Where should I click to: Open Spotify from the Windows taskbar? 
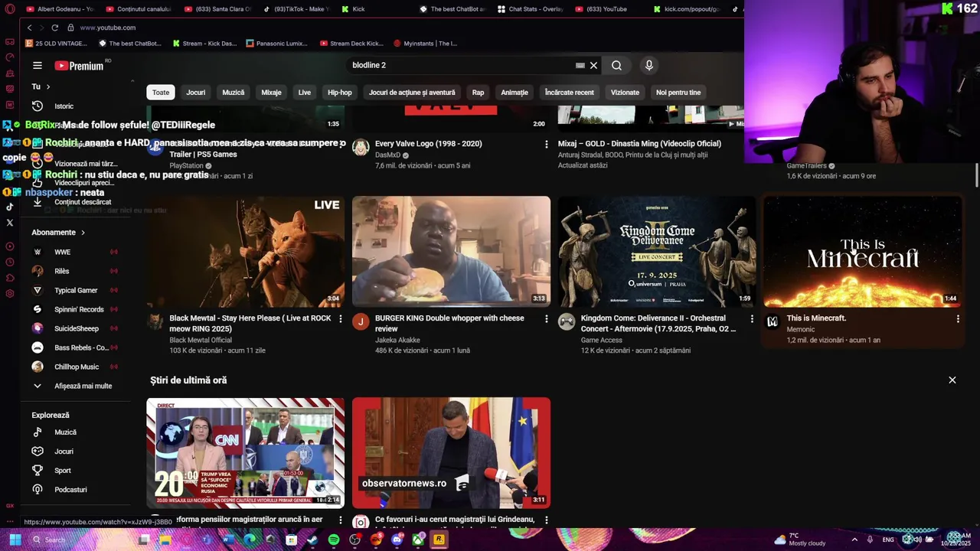[x=334, y=540]
